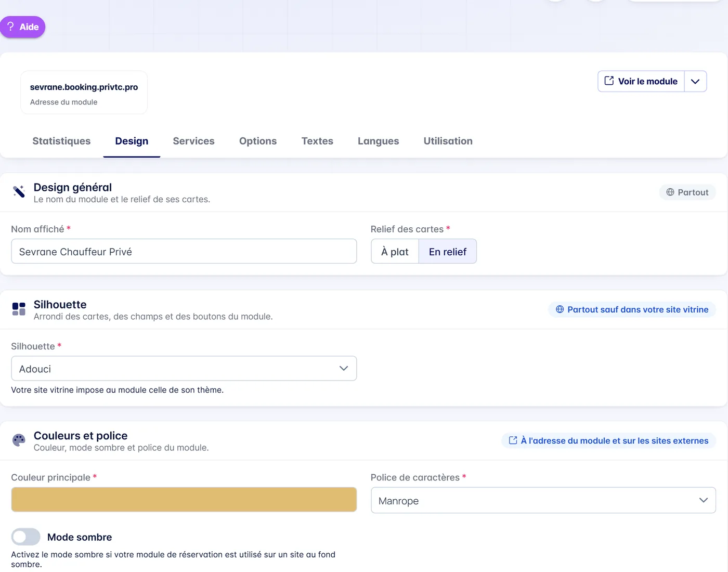728x572 pixels.
Task: Click the Voir le module button
Action: tap(641, 81)
